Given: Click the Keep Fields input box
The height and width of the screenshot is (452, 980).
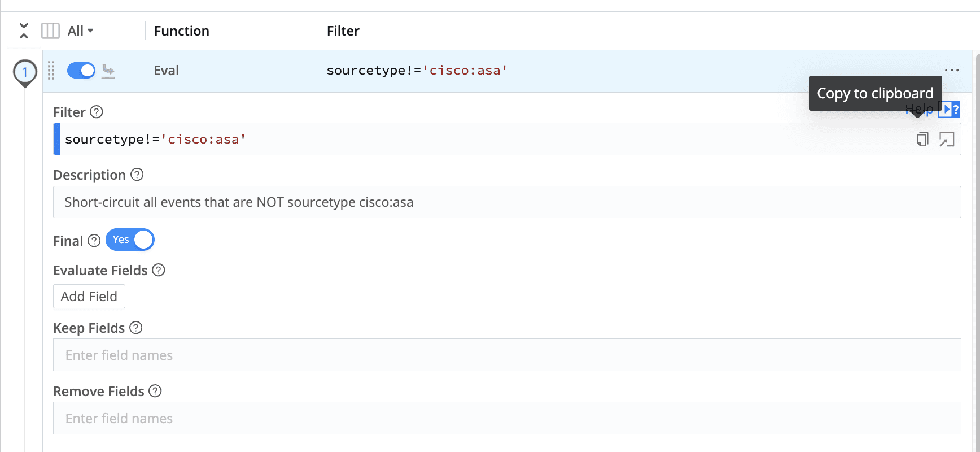Looking at the screenshot, I should tap(506, 355).
